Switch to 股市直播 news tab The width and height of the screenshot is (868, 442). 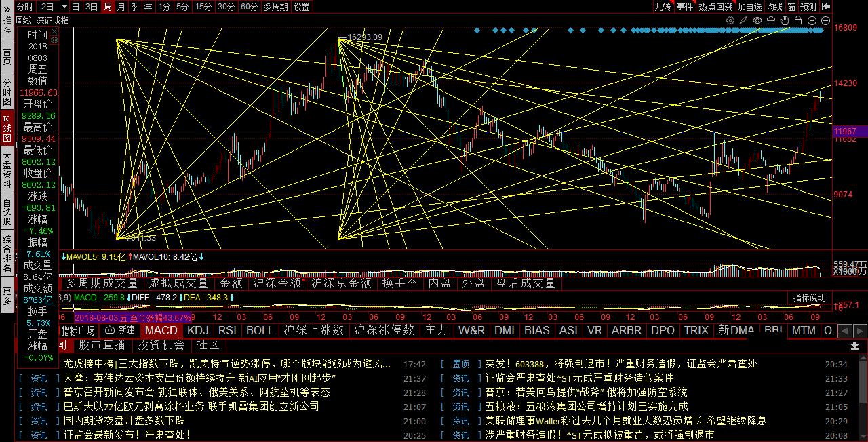tap(102, 345)
